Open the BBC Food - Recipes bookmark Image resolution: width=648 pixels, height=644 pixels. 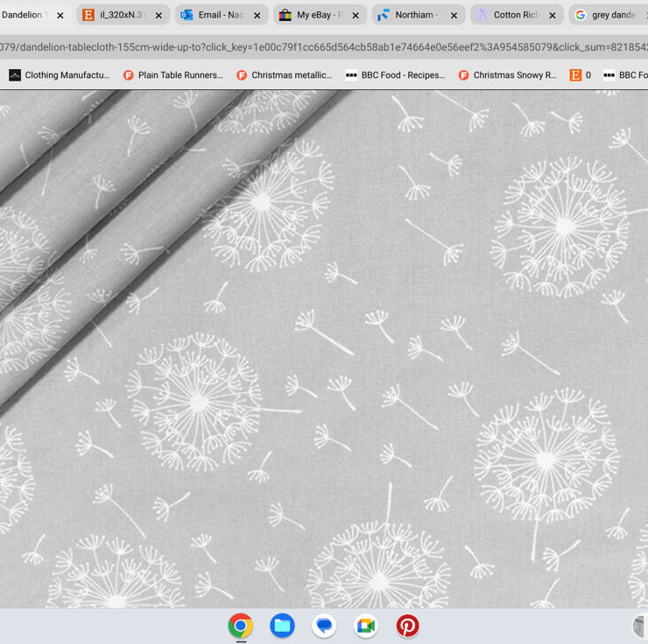point(396,75)
